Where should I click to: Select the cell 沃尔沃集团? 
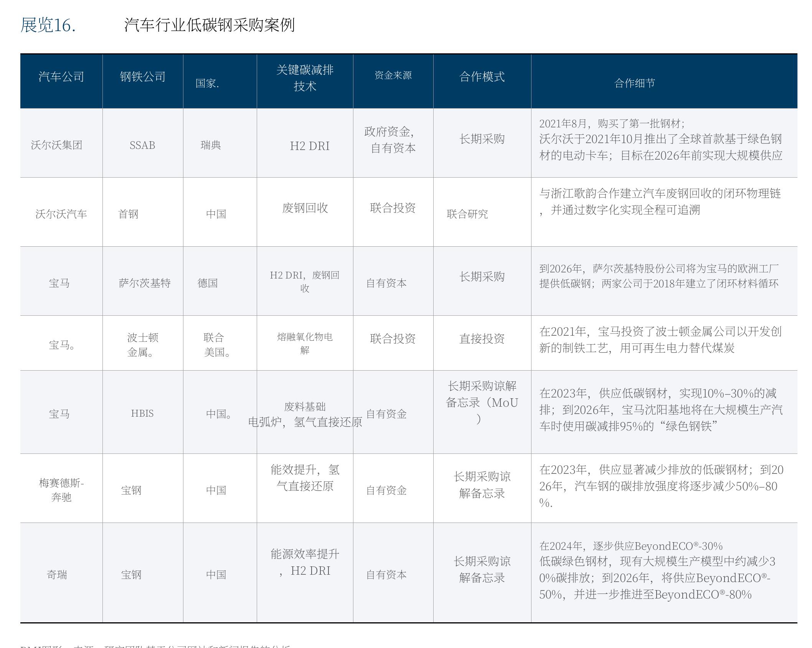(57, 145)
